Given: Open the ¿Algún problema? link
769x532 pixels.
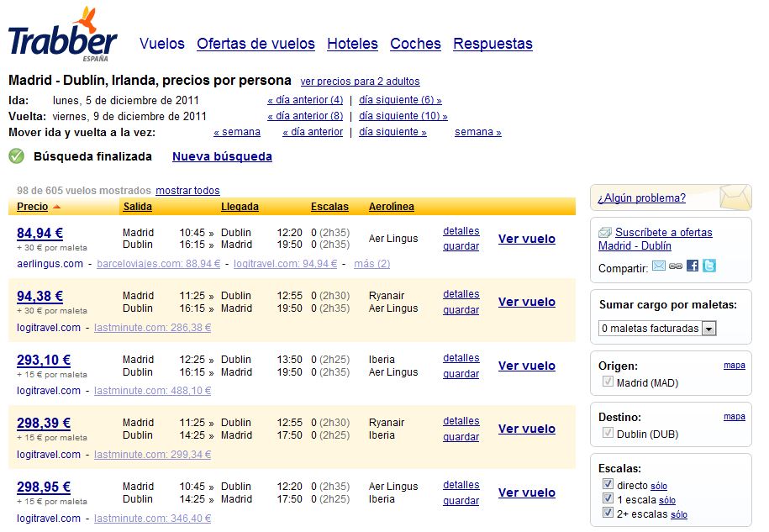Looking at the screenshot, I should 641,198.
